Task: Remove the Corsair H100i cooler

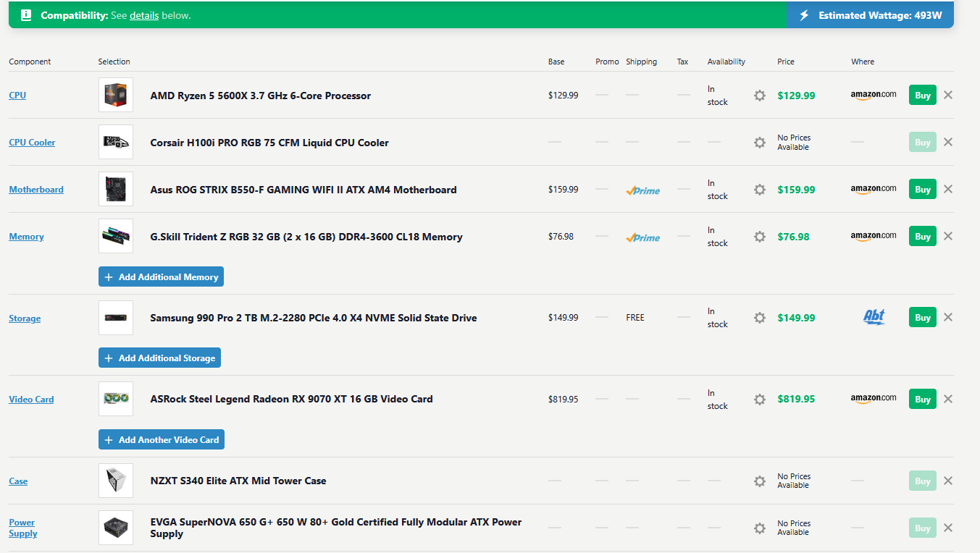Action: tap(948, 142)
